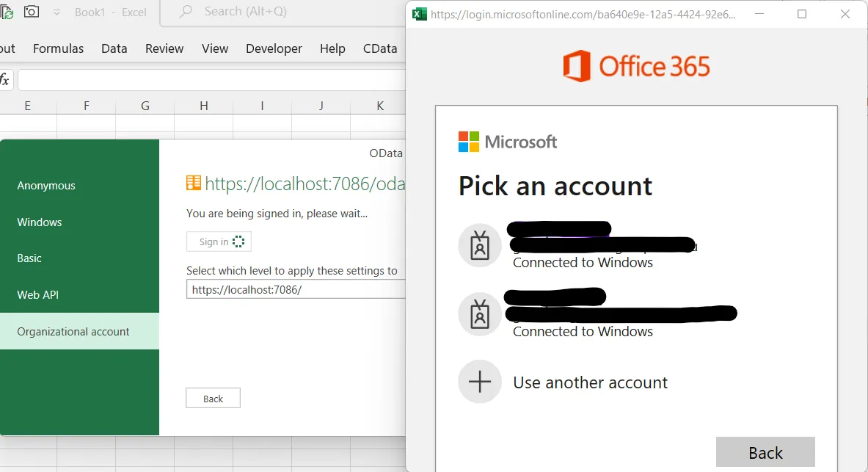Click the Microsoft four-square logo
Viewport: 868px width, 472px height.
click(x=469, y=142)
